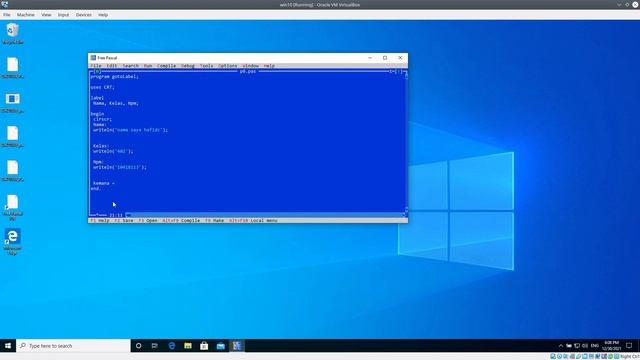
Task: Click the Cortana circle taskbar icon
Action: tap(138, 346)
